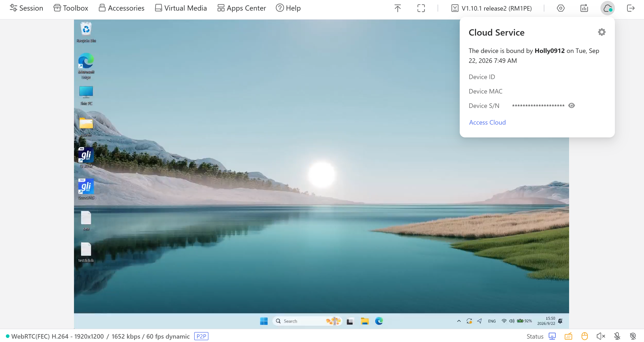This screenshot has height=342, width=644.
Task: Click the logout icon in the top toolbar
Action: tap(631, 8)
